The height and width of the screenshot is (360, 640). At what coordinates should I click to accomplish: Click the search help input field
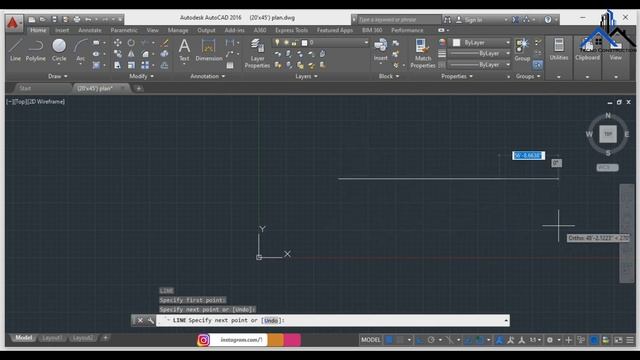pyautogui.click(x=399, y=20)
